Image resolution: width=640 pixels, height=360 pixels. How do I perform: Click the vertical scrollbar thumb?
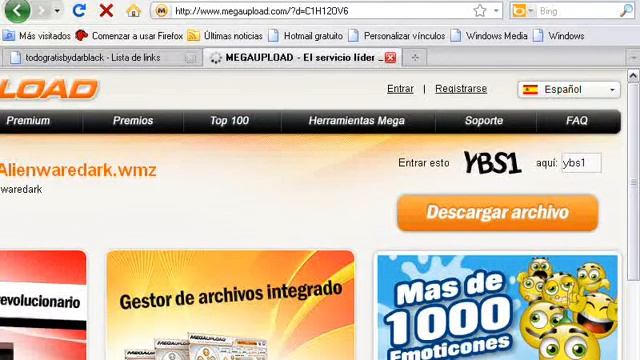click(x=633, y=182)
